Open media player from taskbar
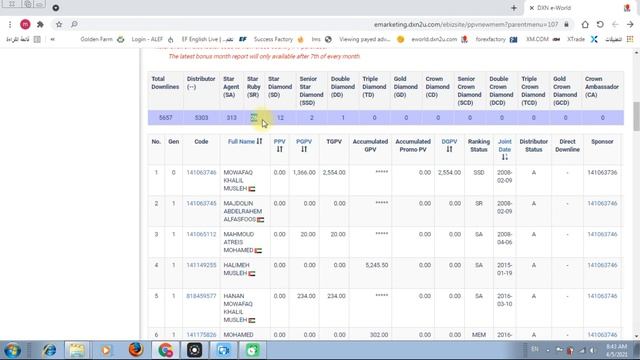Screen dimensions: 640x360 click(x=106, y=350)
